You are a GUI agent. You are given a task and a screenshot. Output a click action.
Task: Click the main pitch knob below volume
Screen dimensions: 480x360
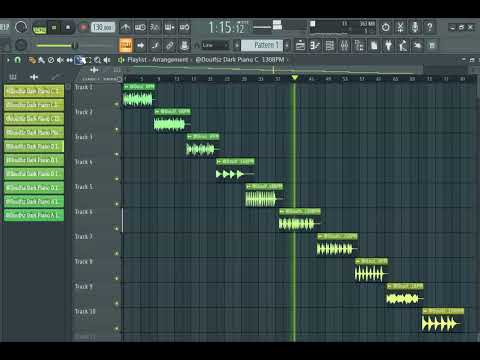(x=21, y=45)
